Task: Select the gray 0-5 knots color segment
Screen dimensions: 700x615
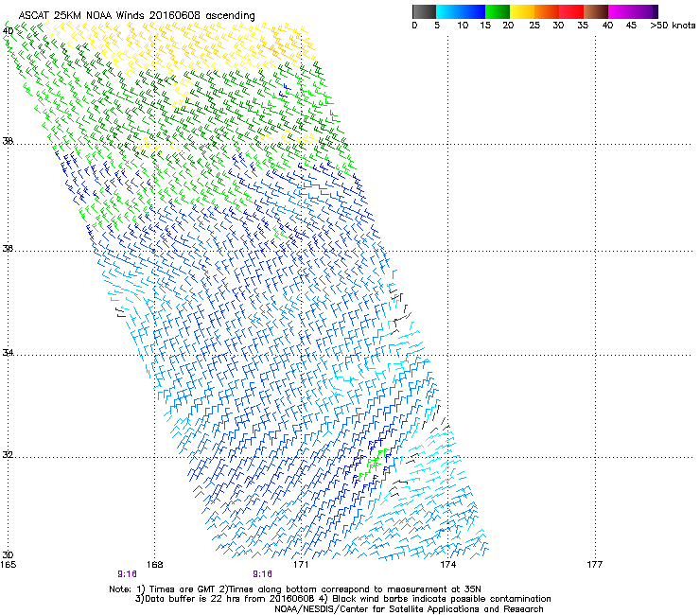Action: tap(424, 11)
